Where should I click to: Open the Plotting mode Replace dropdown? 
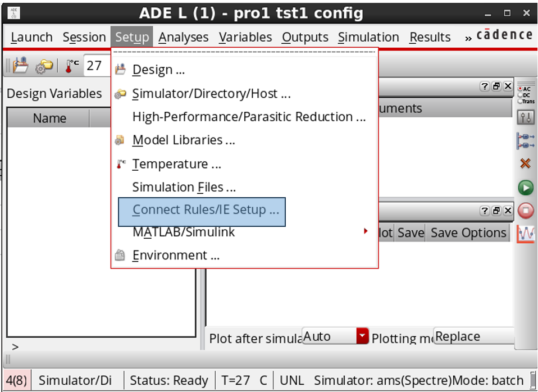pyautogui.click(x=474, y=336)
